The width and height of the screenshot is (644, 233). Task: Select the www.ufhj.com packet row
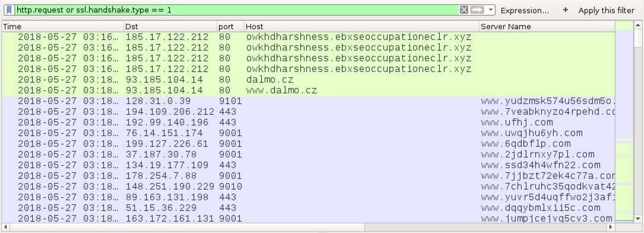click(308, 122)
